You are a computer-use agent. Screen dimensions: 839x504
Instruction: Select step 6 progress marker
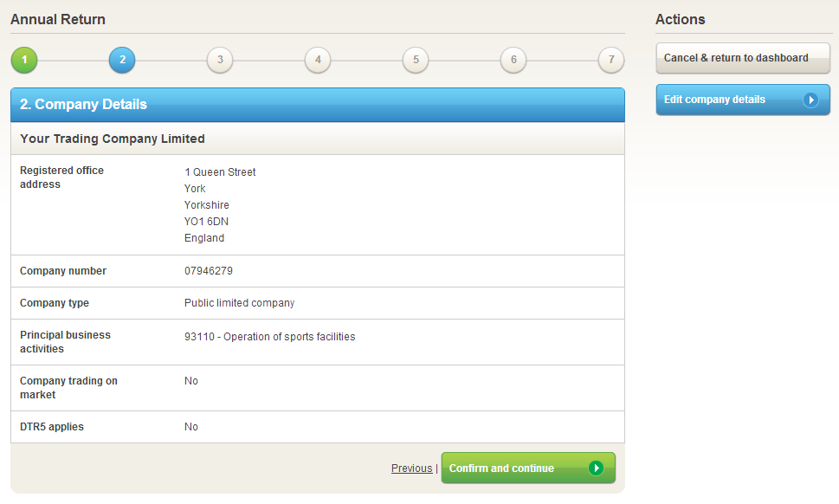coord(513,60)
